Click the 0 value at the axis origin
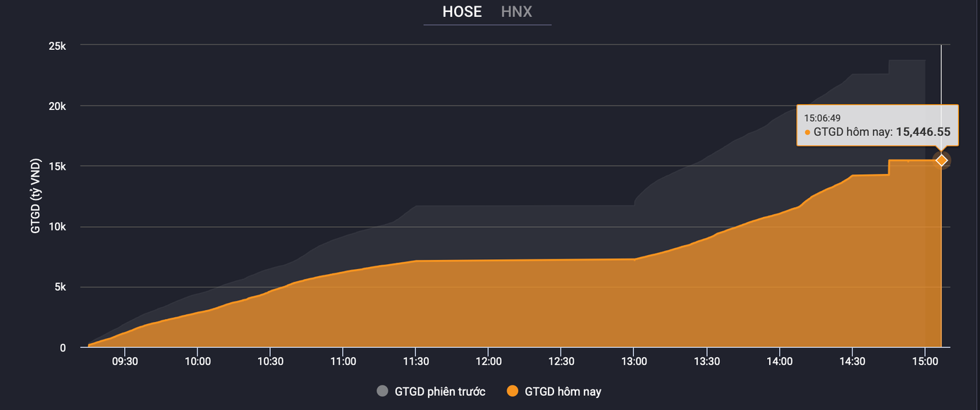The height and width of the screenshot is (410, 980). 63,348
